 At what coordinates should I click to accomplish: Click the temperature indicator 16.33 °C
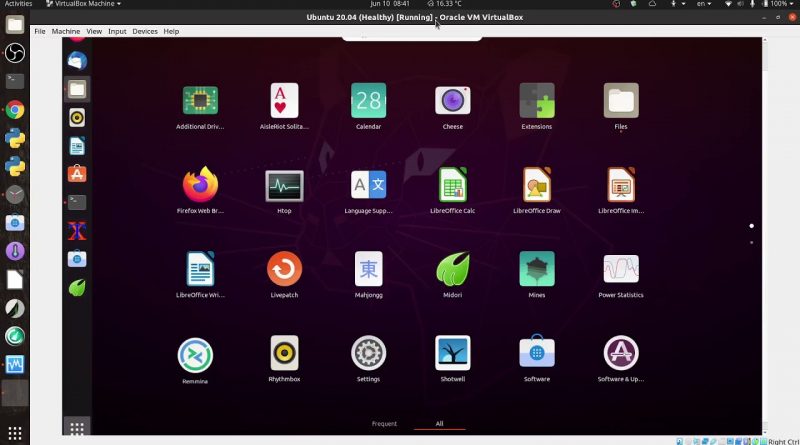(x=444, y=4)
